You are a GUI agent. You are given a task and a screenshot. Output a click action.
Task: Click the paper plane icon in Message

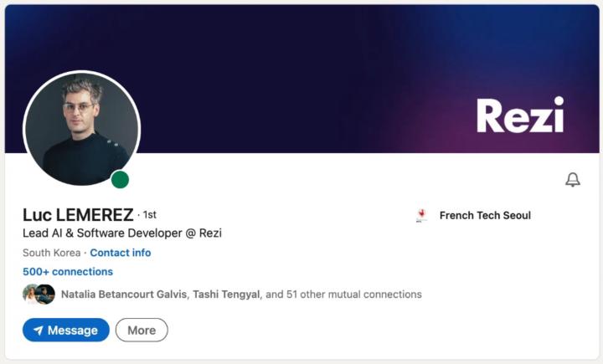tap(38, 331)
